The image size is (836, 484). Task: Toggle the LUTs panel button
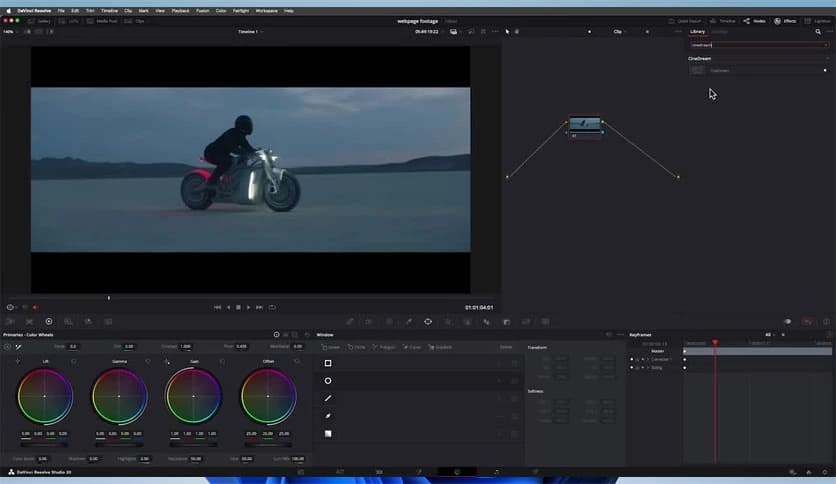coord(69,21)
